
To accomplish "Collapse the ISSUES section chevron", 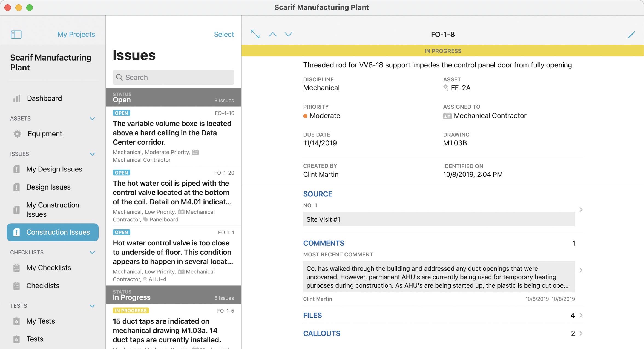I will tap(92, 154).
